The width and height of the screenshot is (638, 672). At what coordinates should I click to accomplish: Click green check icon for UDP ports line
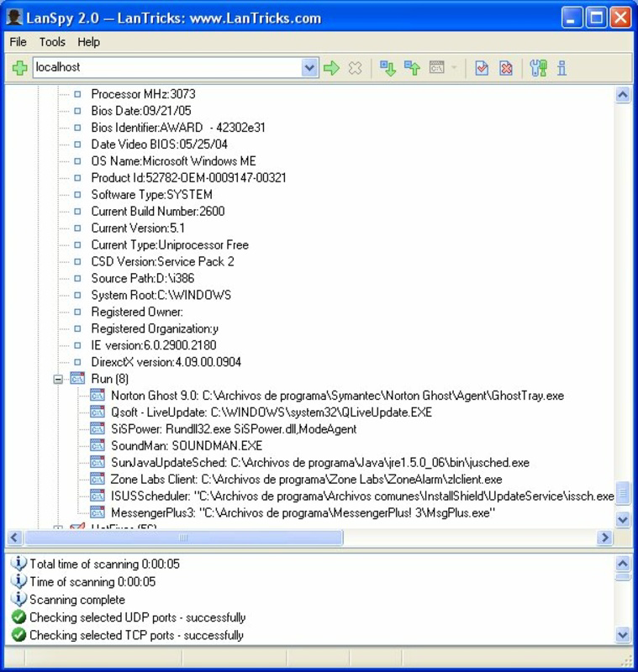coord(18,617)
